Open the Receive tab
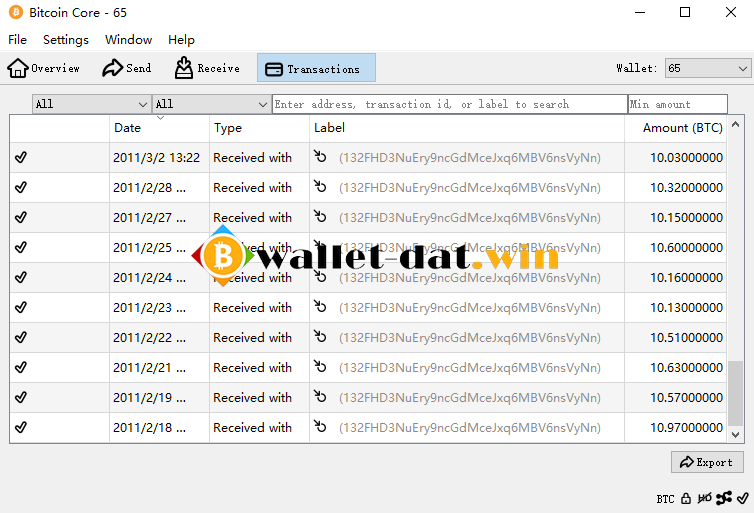Image resolution: width=754 pixels, height=513 pixels. (x=207, y=68)
